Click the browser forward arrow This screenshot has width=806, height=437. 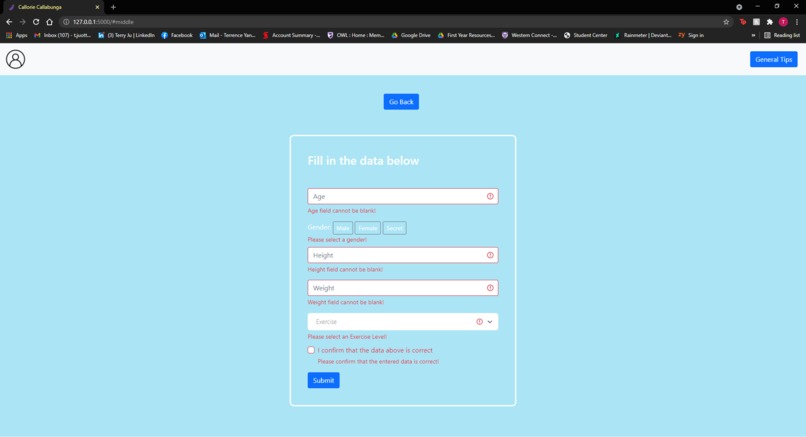23,22
